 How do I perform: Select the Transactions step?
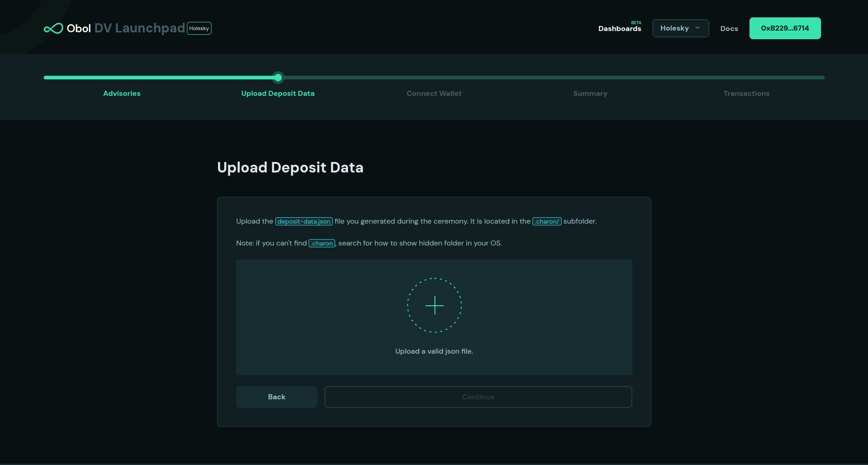746,94
